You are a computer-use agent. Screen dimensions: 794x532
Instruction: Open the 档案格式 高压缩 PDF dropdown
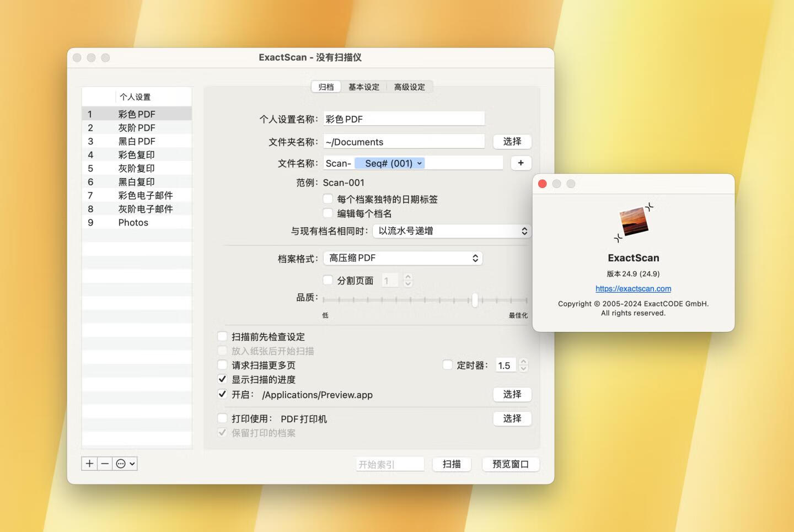click(x=403, y=258)
